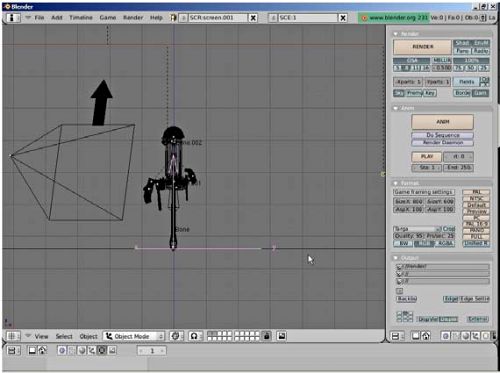
Task: Select the Script context in bottom panel
Action: [72, 350]
